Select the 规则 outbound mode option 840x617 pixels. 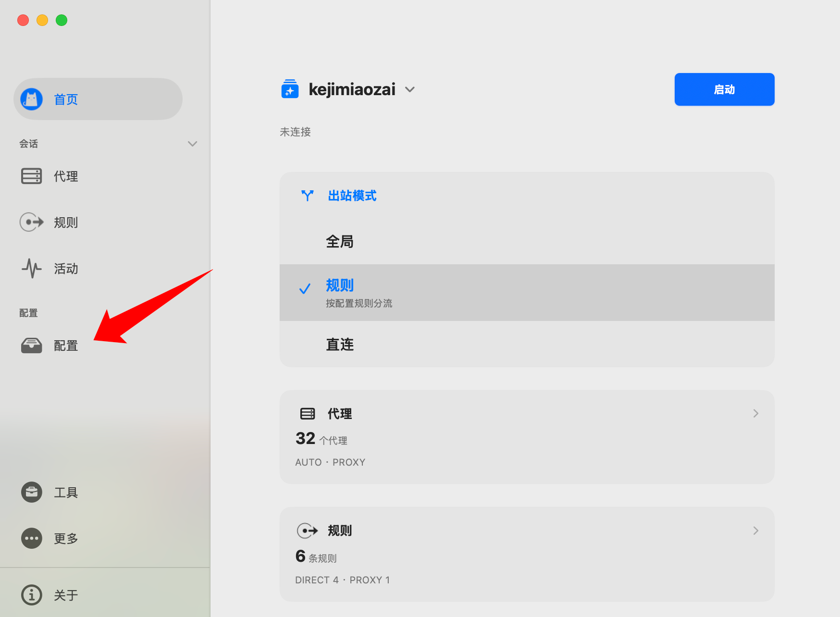coord(527,293)
